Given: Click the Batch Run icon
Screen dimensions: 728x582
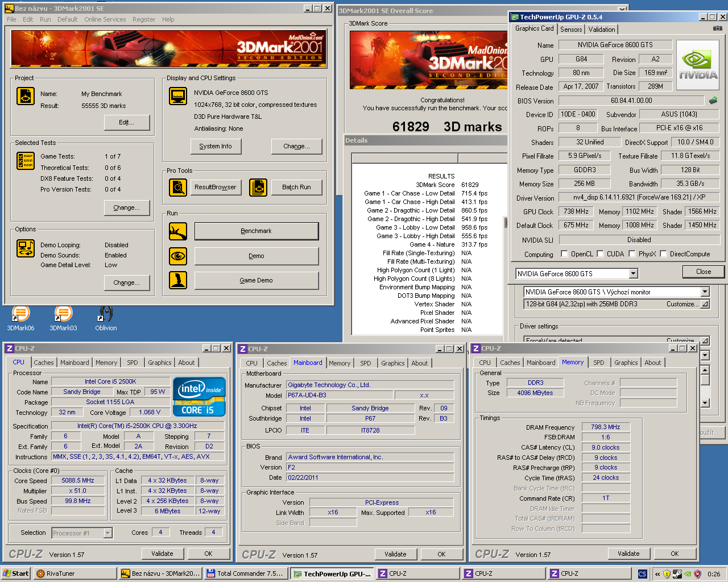Looking at the screenshot, I should (258, 187).
